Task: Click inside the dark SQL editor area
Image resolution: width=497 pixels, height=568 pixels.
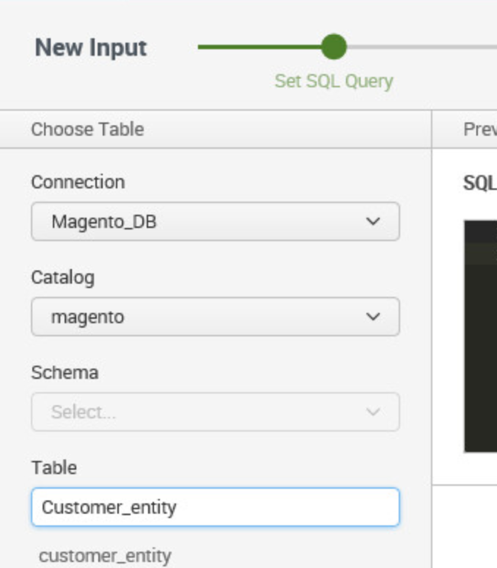Action: 481,336
